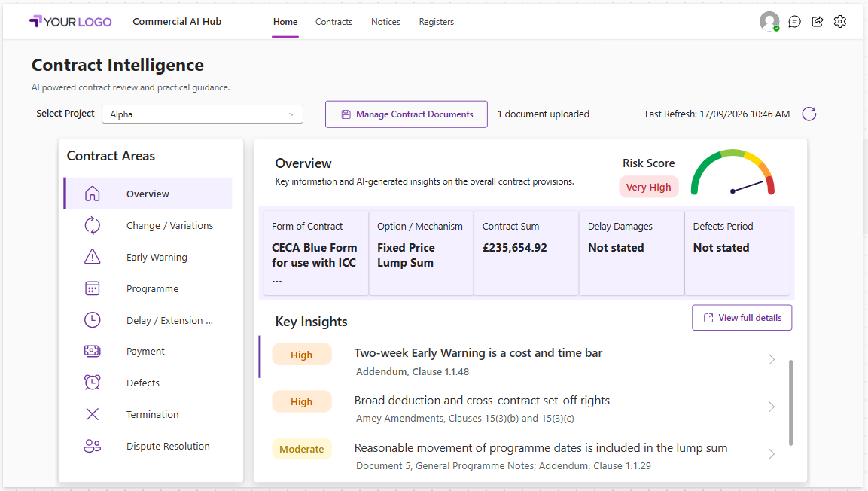Click the Option / Mechanism card
The image size is (868, 491).
(x=421, y=253)
